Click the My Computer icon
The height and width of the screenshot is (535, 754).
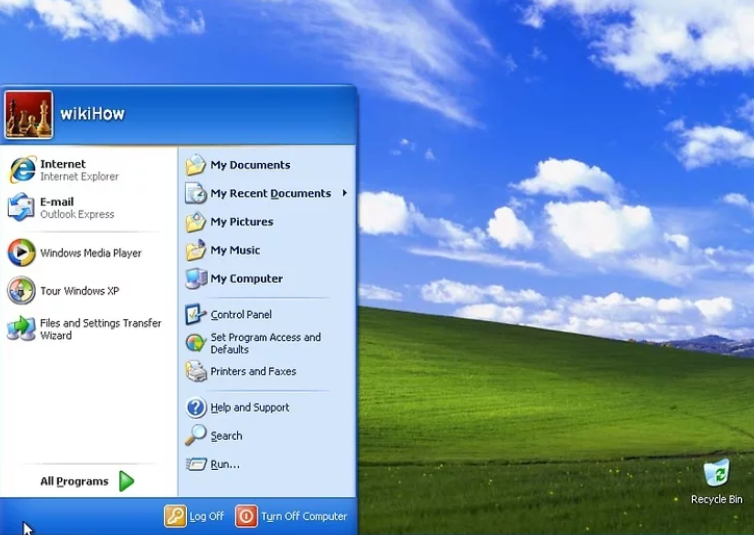click(196, 279)
